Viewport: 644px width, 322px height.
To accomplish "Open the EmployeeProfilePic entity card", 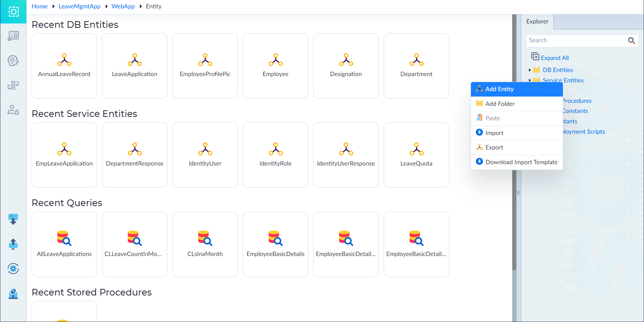I will pyautogui.click(x=205, y=66).
